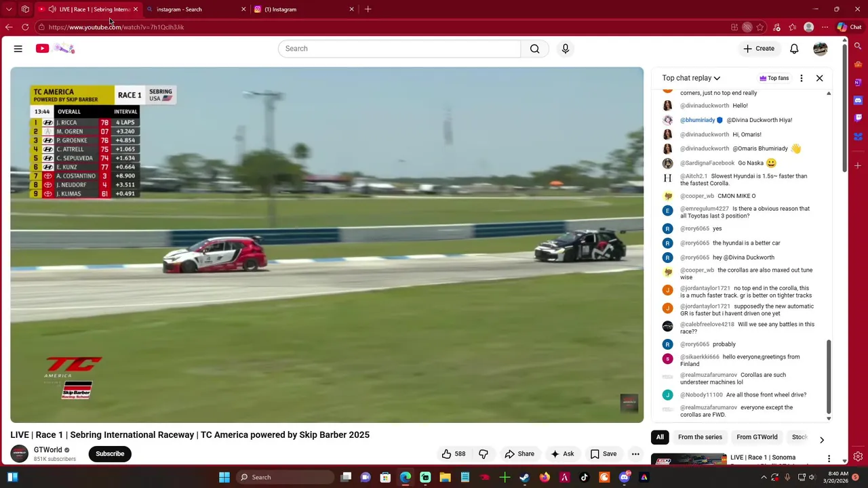Open Edge sidebar search icon
This screenshot has height=488, width=868.
pyautogui.click(x=858, y=46)
